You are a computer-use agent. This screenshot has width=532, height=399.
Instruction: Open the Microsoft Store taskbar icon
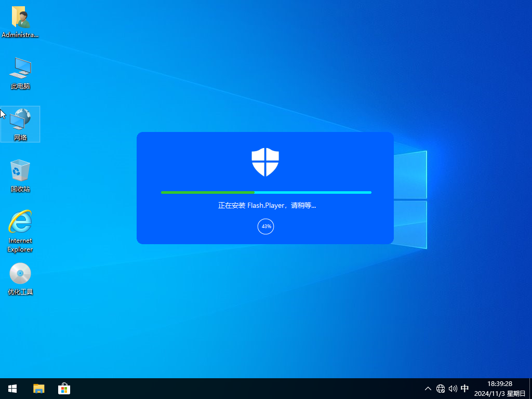pos(64,388)
